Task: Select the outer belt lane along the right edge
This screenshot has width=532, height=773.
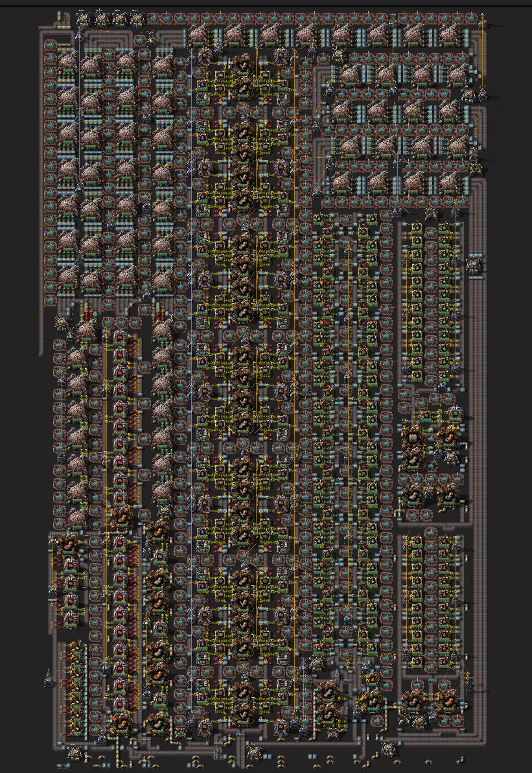Action: tap(485, 389)
